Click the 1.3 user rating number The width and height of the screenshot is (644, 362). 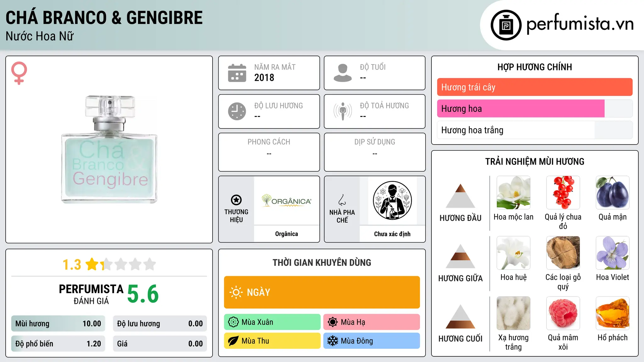pos(72,265)
